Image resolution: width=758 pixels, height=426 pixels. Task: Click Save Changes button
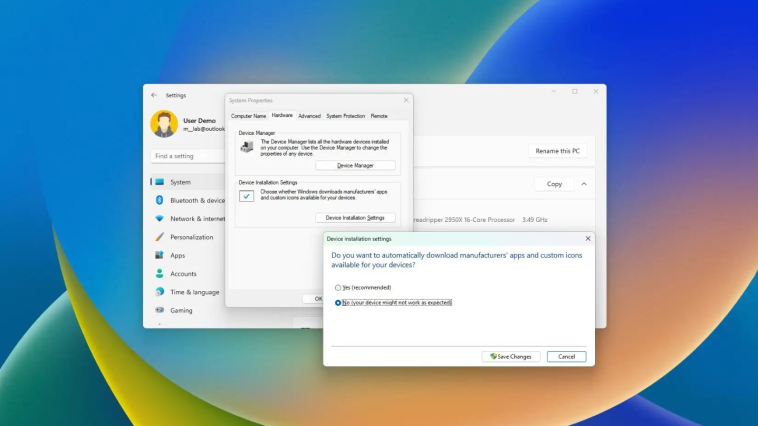point(510,356)
